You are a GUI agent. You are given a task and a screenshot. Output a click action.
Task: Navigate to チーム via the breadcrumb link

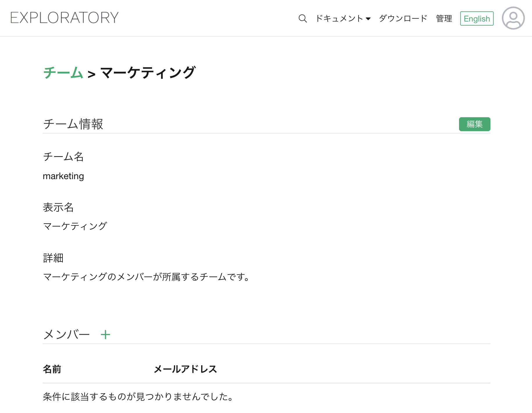pyautogui.click(x=63, y=72)
